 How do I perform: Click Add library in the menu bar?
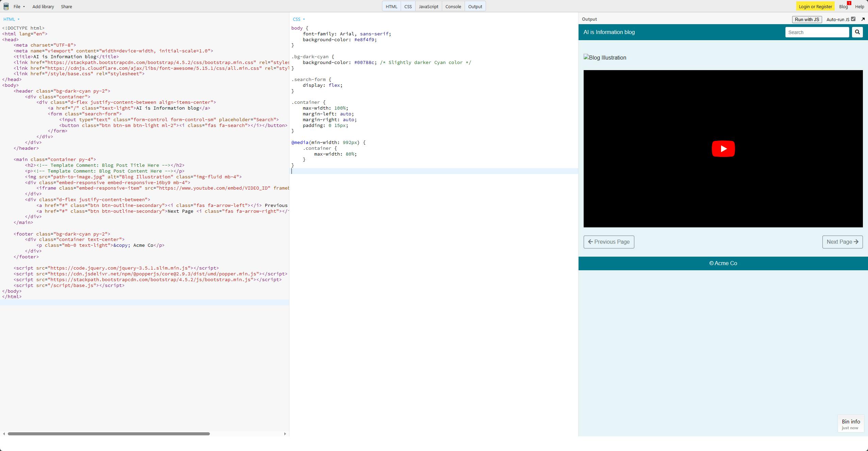pyautogui.click(x=43, y=6)
